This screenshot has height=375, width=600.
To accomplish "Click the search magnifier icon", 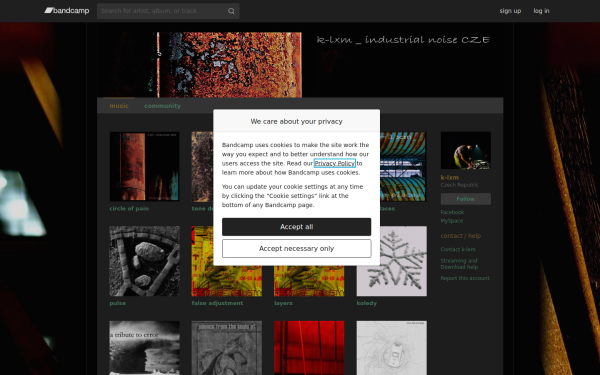I will 231,11.
